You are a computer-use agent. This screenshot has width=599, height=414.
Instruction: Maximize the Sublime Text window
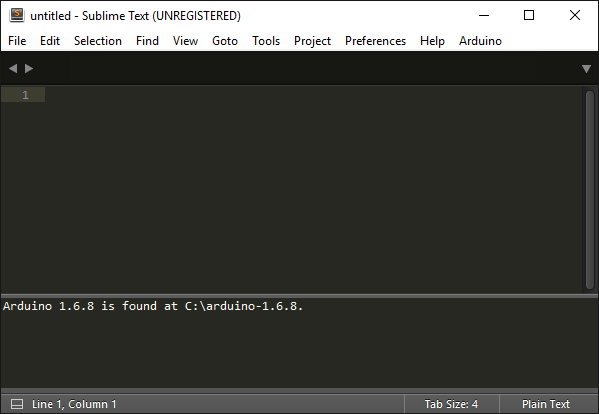tap(529, 15)
